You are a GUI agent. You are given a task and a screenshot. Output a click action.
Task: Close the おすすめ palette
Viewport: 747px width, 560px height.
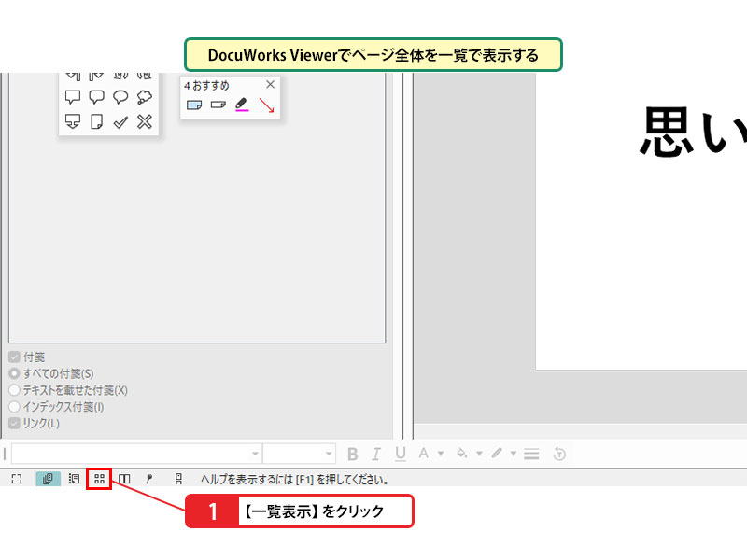tap(270, 84)
